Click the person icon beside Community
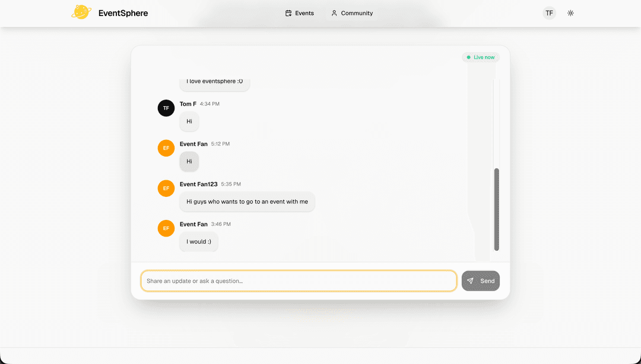The height and width of the screenshot is (364, 641). tap(334, 12)
